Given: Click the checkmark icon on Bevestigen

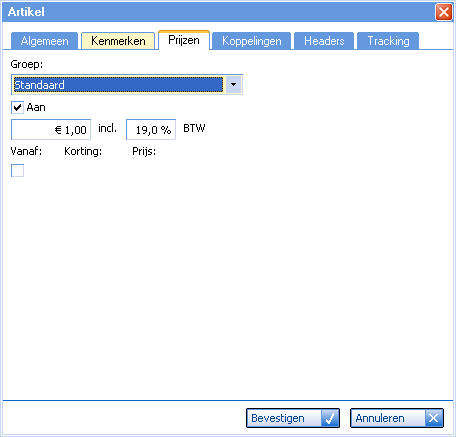Looking at the screenshot, I should pyautogui.click(x=330, y=418).
